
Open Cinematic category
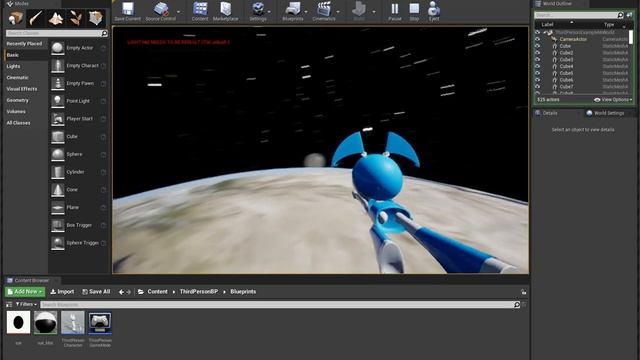click(x=18, y=78)
